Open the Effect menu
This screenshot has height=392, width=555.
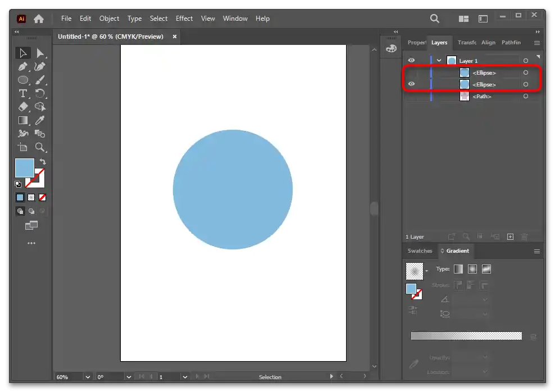click(x=184, y=19)
